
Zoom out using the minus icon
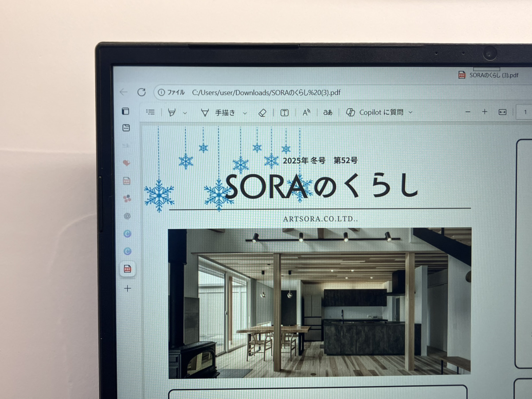pyautogui.click(x=468, y=112)
